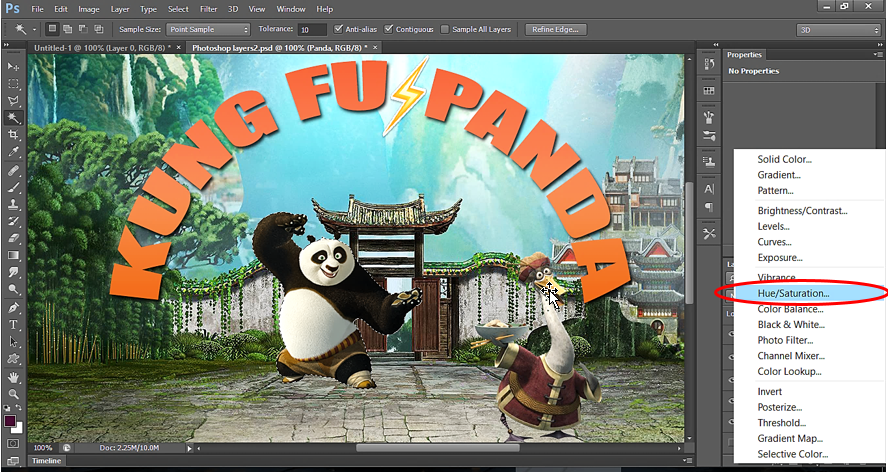This screenshot has height=475, width=888.
Task: Click the foreground color swatch
Action: (10, 421)
